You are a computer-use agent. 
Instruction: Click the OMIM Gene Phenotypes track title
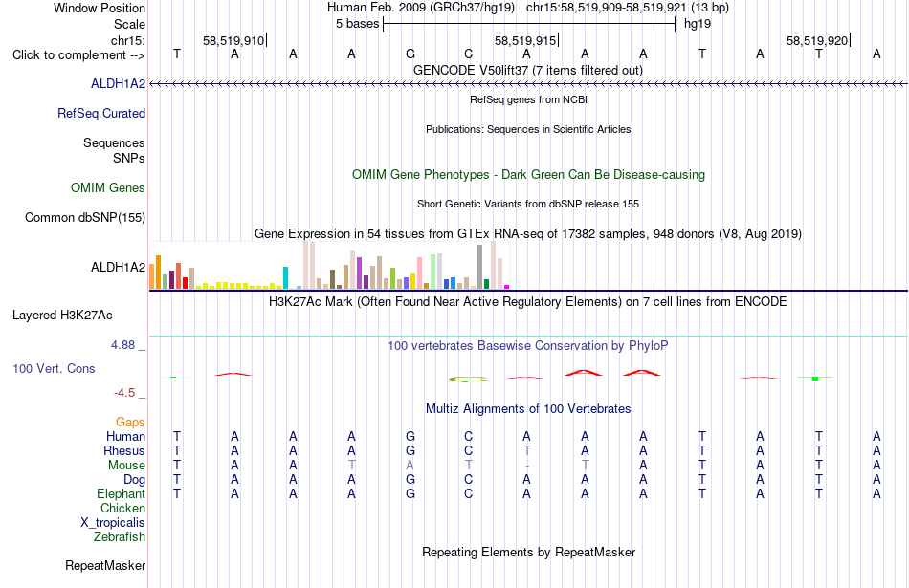pos(529,174)
